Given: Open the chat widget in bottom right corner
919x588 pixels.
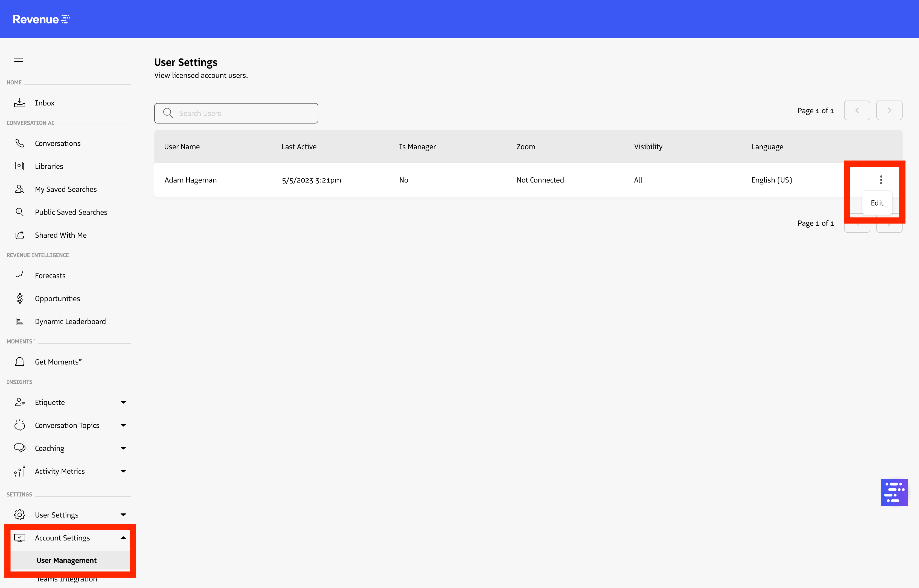Looking at the screenshot, I should coord(894,492).
